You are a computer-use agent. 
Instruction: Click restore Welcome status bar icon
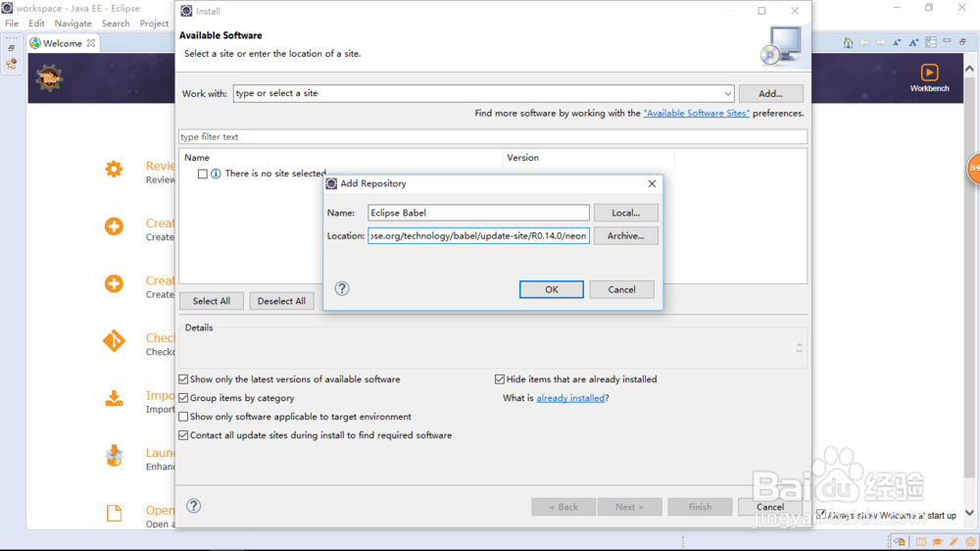[900, 541]
